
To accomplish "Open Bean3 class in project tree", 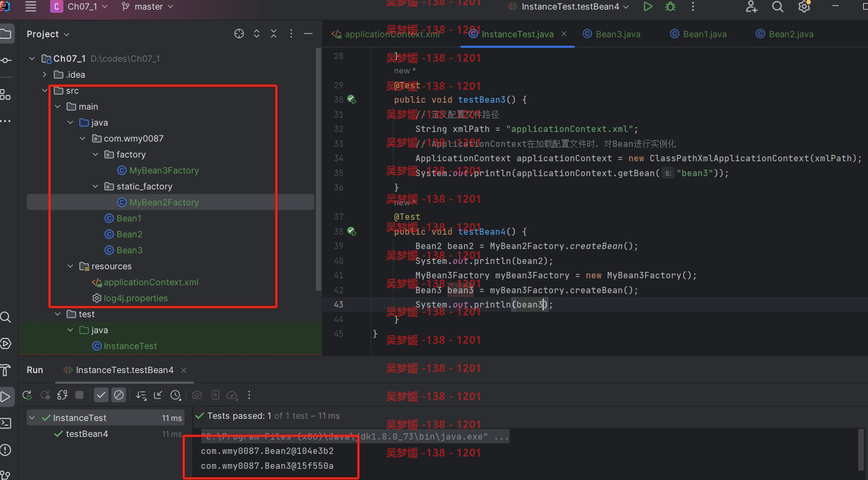I will pos(124,250).
